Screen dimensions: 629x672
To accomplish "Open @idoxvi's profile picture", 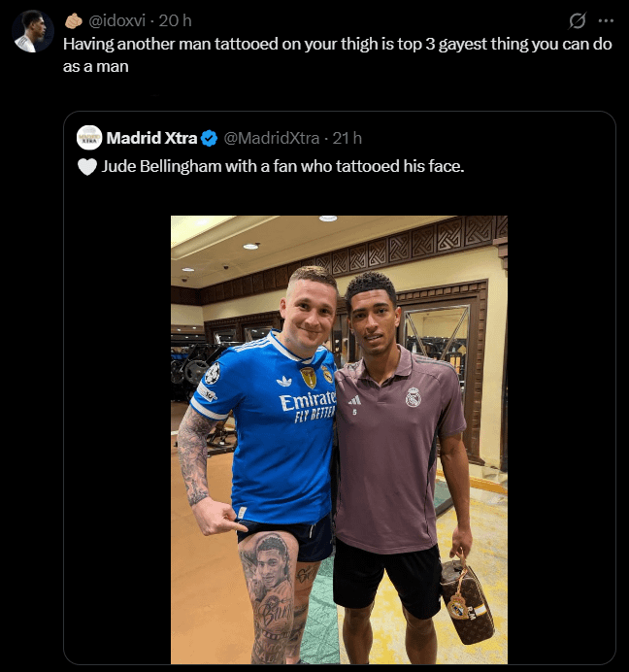I will (x=32, y=32).
